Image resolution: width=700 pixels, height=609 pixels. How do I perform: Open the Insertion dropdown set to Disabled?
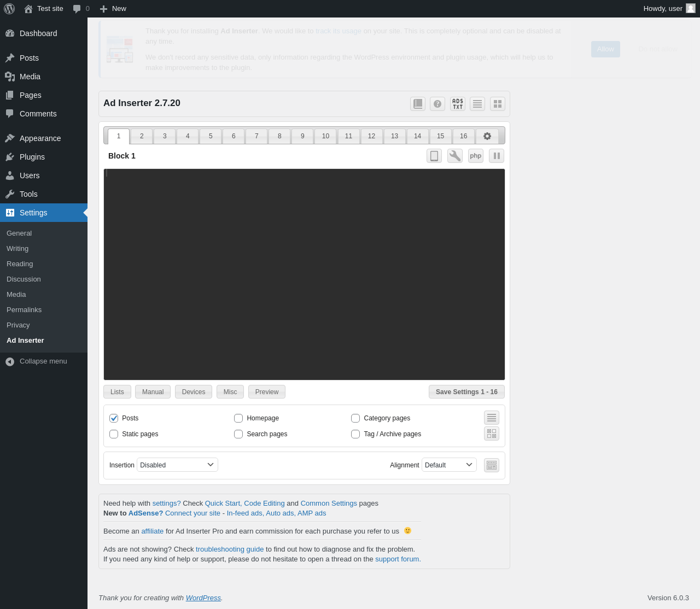click(x=177, y=465)
